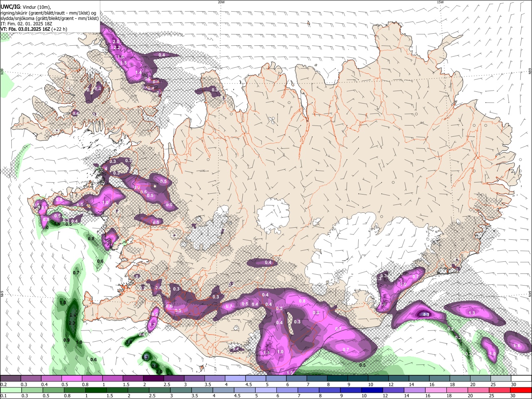The width and height of the screenshot is (532, 399).
Task: Choose the 3.5–4 lavender snow legend swatch
Action: coord(214,379)
